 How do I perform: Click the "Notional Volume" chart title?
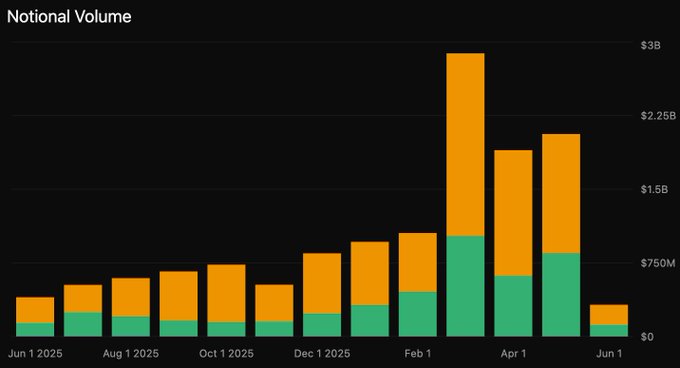point(69,16)
